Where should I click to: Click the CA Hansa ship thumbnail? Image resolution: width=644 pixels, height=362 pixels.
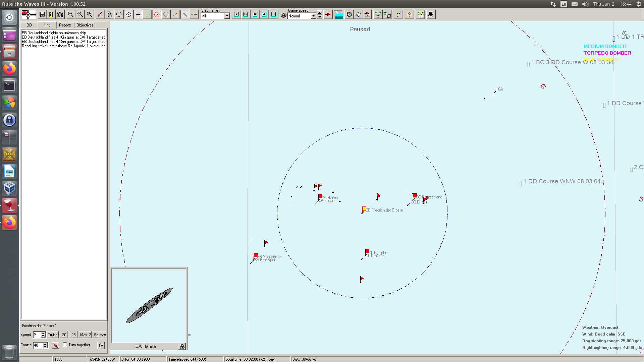[149, 305]
